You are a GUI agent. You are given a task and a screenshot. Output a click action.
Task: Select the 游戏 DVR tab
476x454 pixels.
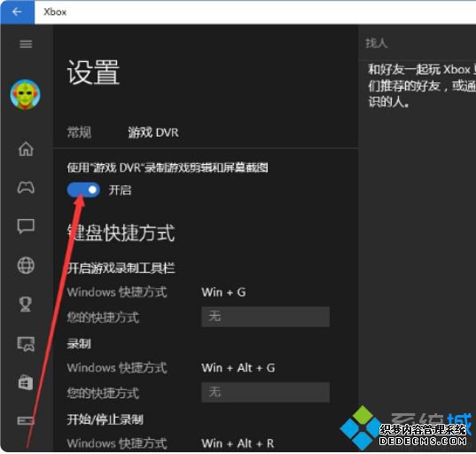coord(153,133)
